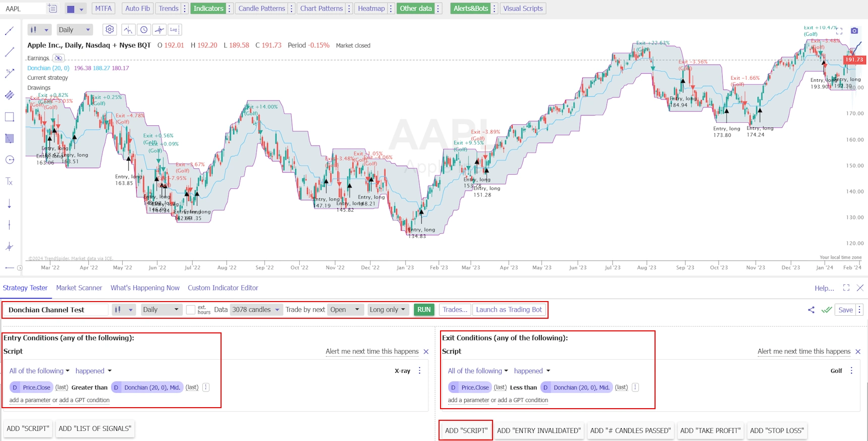
Task: Select the parallel channel drawing tool
Action: pos(9,95)
